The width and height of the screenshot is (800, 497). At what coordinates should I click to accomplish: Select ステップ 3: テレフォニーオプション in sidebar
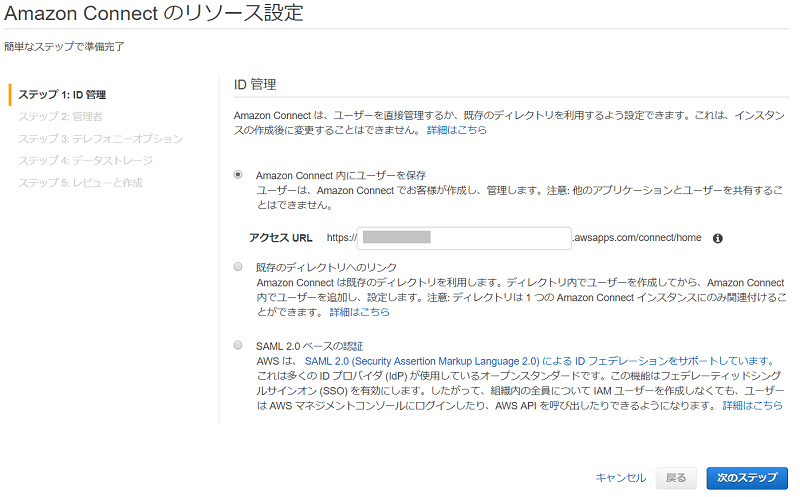pos(101,139)
